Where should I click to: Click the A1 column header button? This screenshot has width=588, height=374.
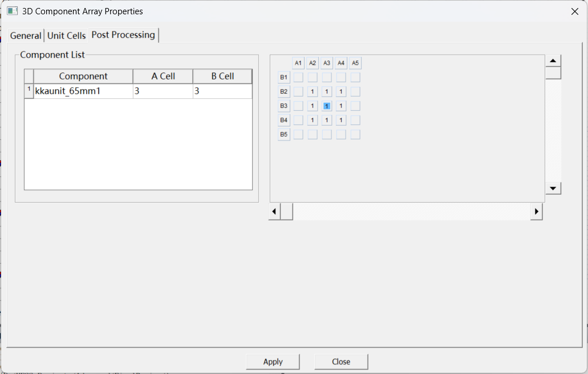coord(298,63)
